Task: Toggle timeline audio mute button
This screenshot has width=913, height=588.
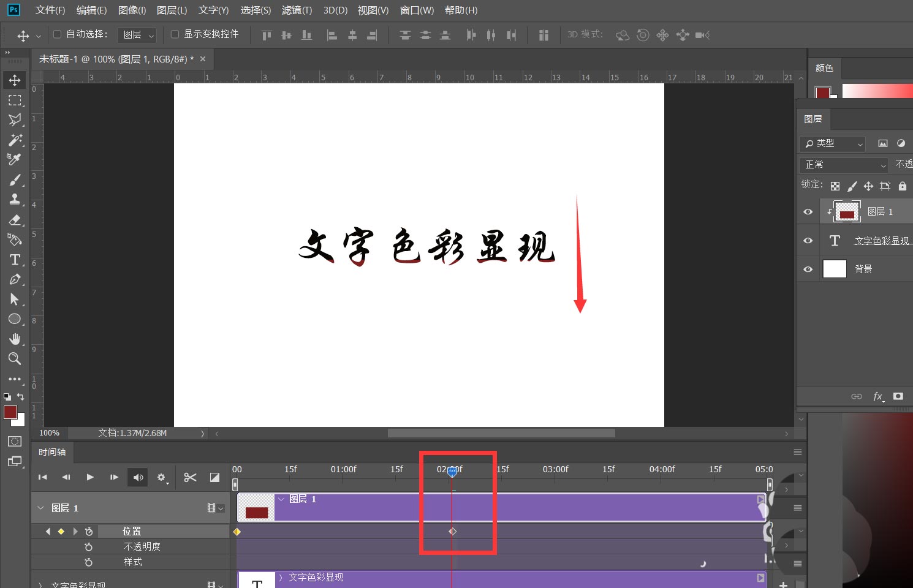Action: coord(138,477)
